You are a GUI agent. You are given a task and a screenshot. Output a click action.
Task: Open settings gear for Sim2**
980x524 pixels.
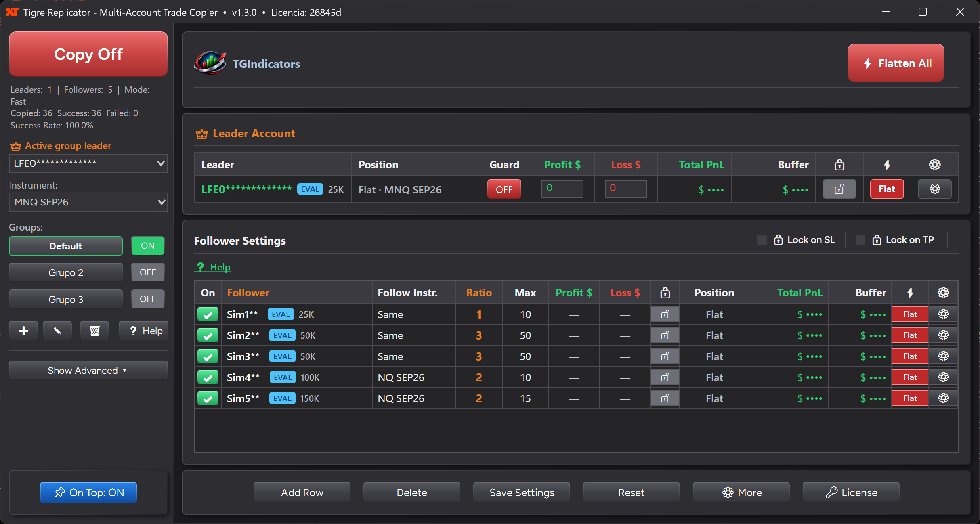tap(943, 335)
